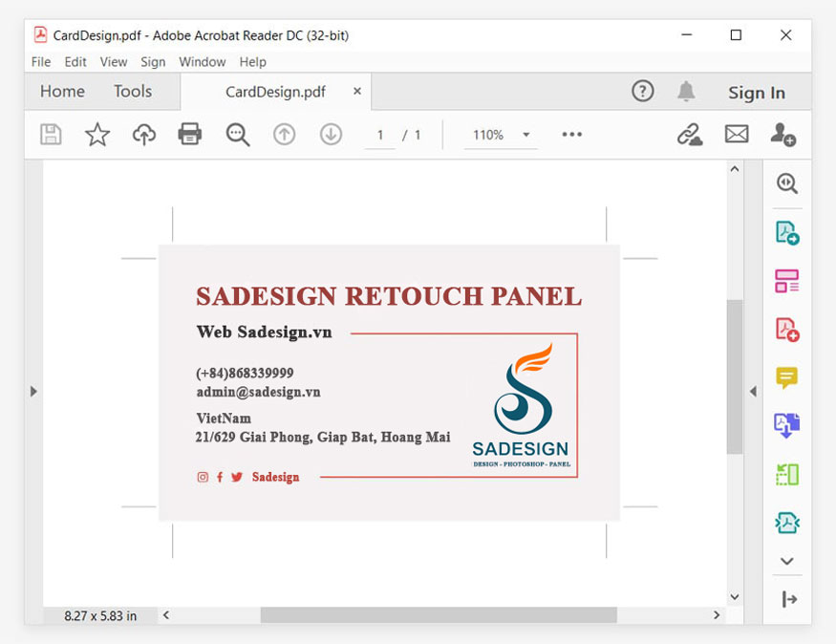Click the Save file icon
This screenshot has height=644, width=836.
(52, 135)
